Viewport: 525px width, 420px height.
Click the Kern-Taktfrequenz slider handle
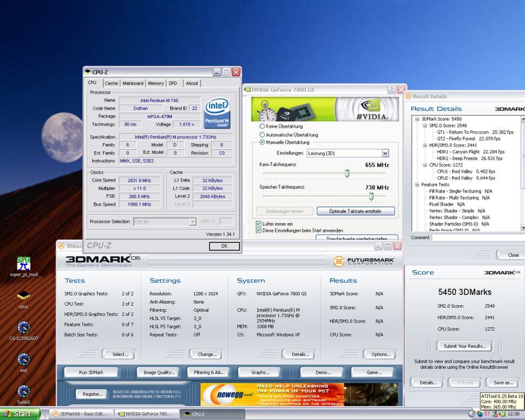click(347, 173)
